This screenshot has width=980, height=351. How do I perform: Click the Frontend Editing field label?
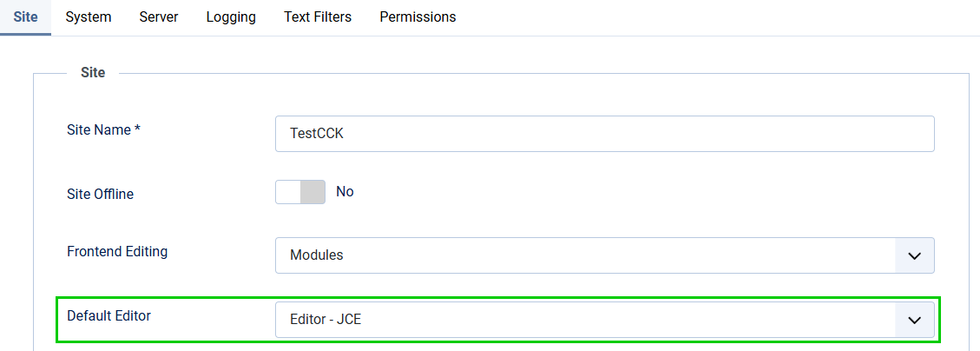tap(117, 252)
